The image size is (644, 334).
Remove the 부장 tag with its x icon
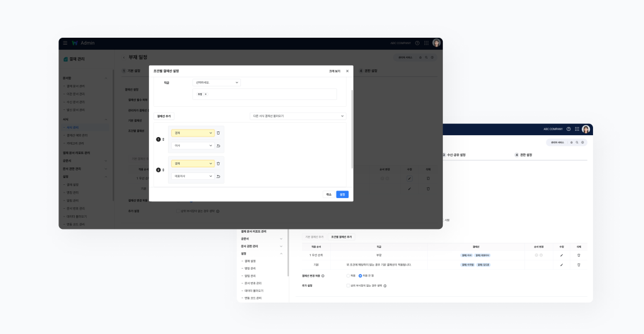click(x=206, y=94)
